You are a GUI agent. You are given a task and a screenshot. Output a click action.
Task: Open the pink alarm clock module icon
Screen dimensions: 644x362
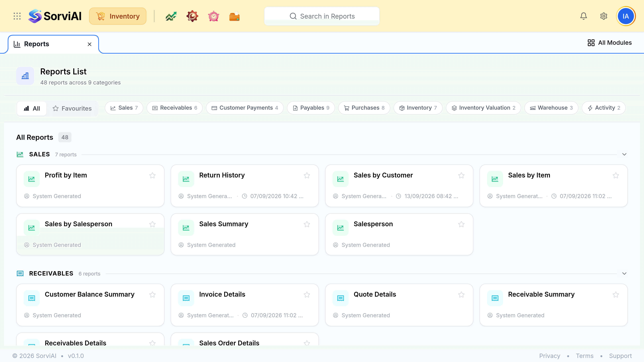(x=213, y=16)
